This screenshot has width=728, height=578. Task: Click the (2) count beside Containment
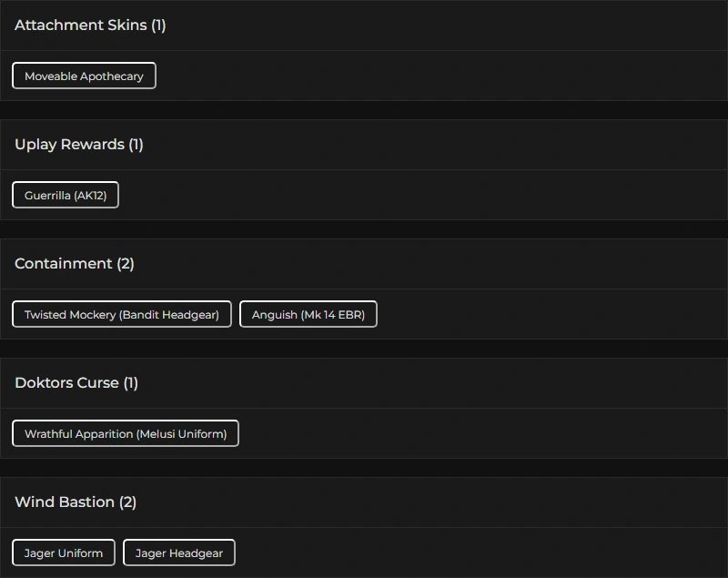pos(126,264)
